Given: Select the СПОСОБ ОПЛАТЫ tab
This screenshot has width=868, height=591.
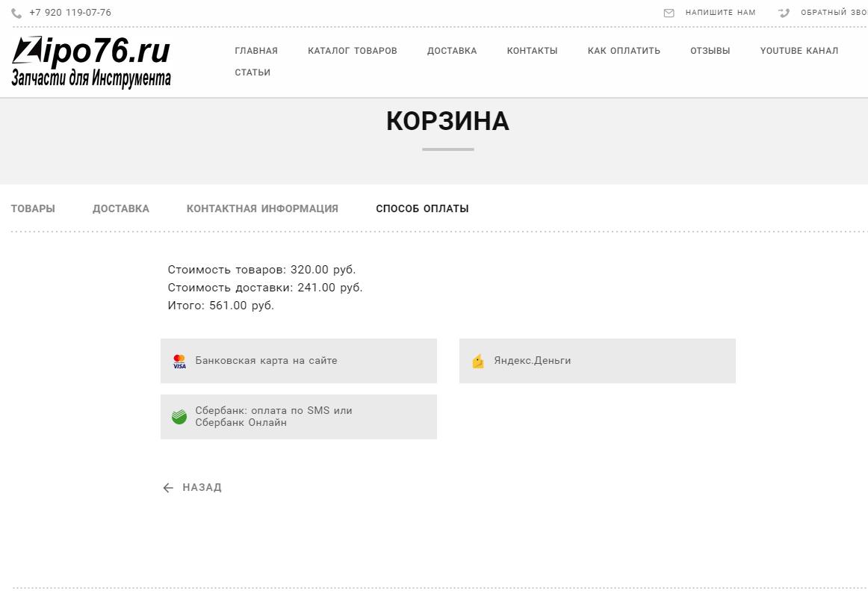Looking at the screenshot, I should [422, 208].
